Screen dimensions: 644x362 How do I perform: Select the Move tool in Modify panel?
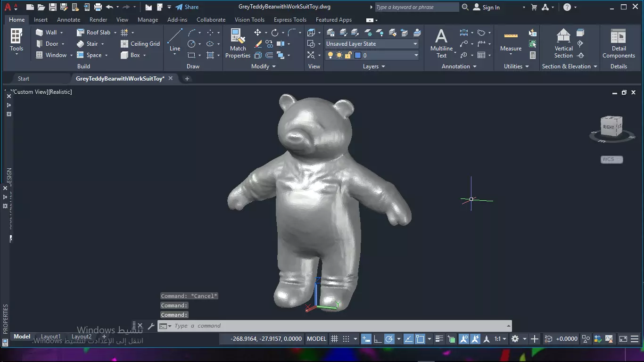[x=257, y=33]
